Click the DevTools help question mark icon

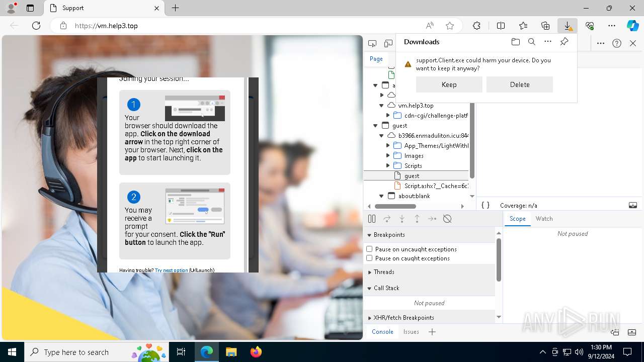point(617,43)
